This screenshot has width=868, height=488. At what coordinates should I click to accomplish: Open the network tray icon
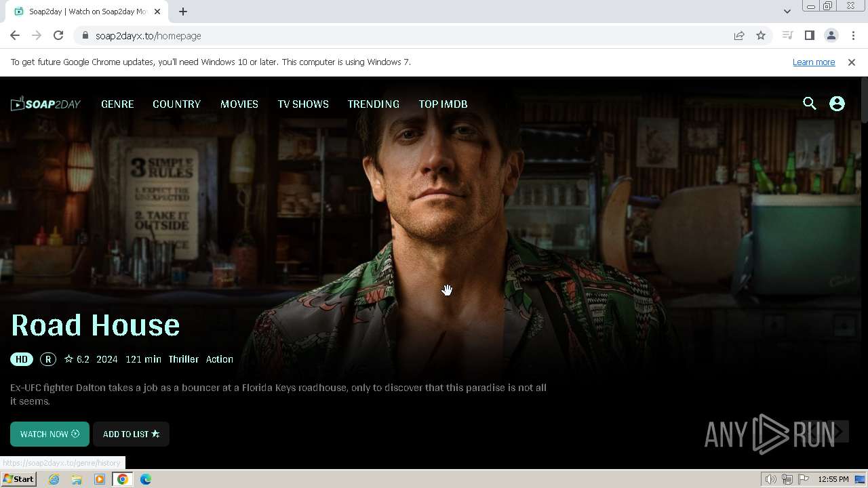[x=787, y=479]
